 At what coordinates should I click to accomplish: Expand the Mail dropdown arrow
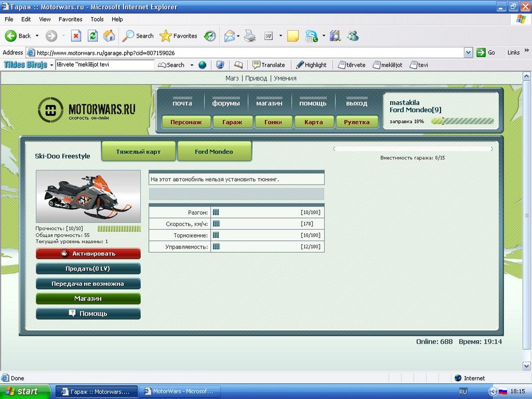(x=238, y=35)
